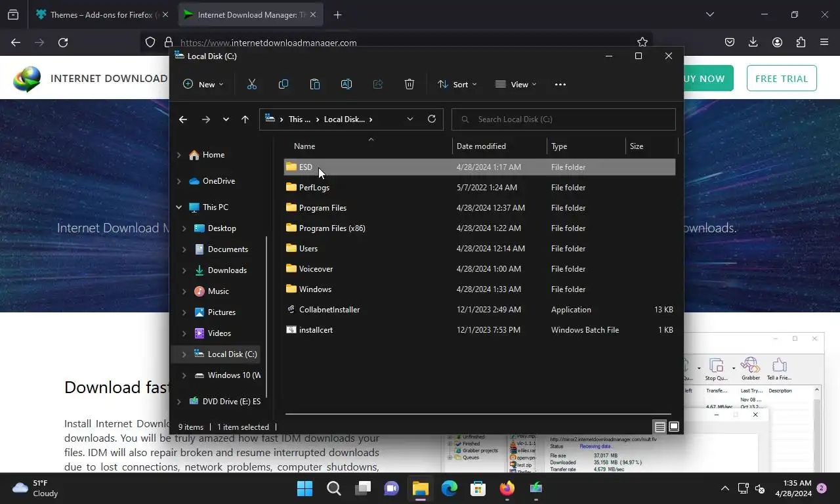Open the View dropdown menu
The height and width of the screenshot is (504, 840).
pyautogui.click(x=516, y=84)
